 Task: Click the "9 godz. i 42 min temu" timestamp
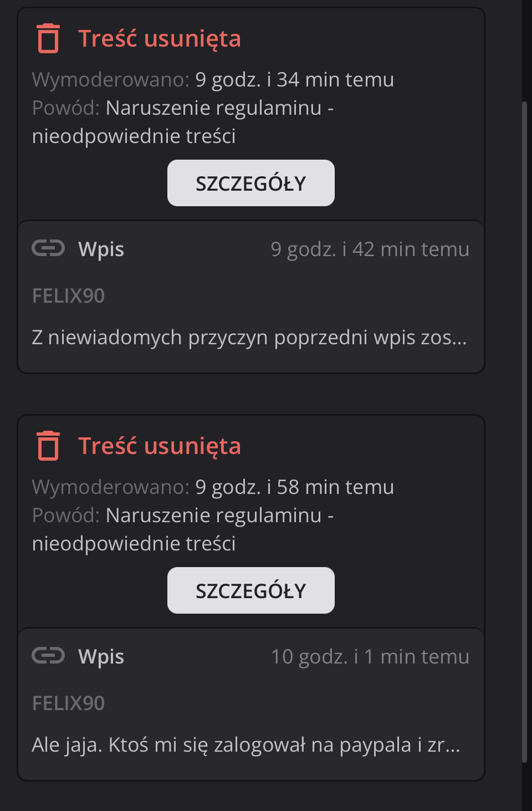coord(370,249)
